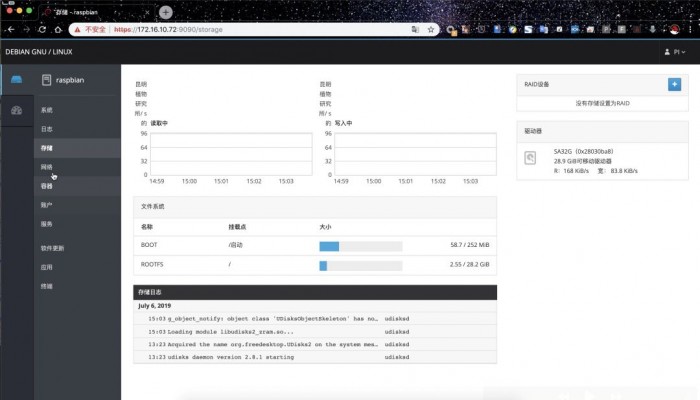Click the ROOTFS usage bar
700x400 pixels.
click(x=360, y=265)
